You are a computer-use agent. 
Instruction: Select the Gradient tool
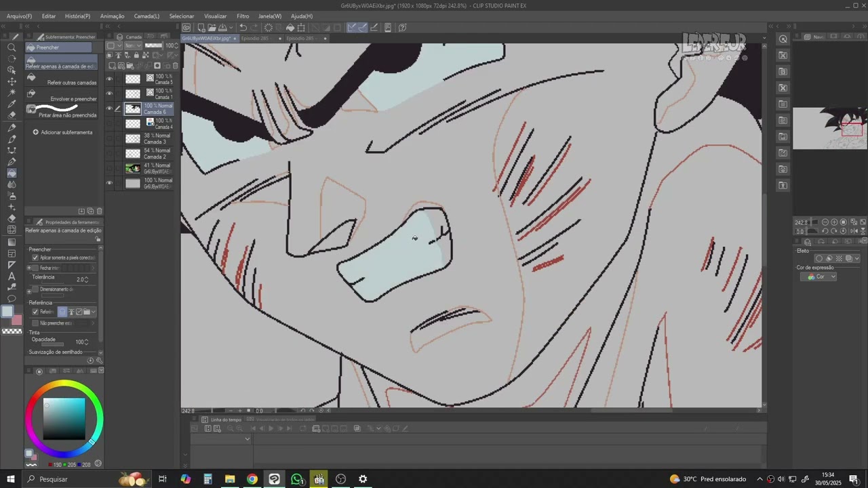pyautogui.click(x=12, y=242)
